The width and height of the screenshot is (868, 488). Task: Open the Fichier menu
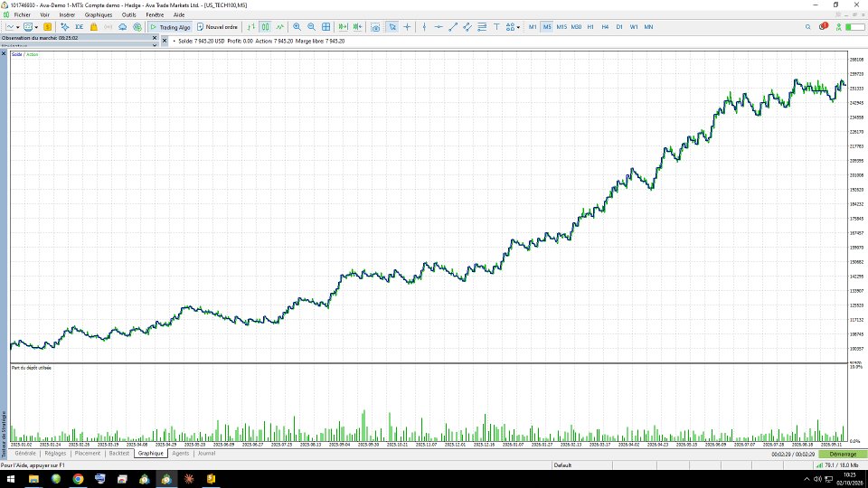click(22, 15)
